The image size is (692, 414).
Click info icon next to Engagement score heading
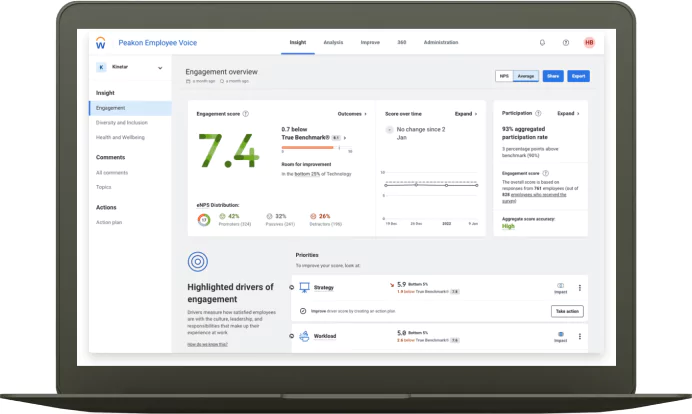coord(246,114)
